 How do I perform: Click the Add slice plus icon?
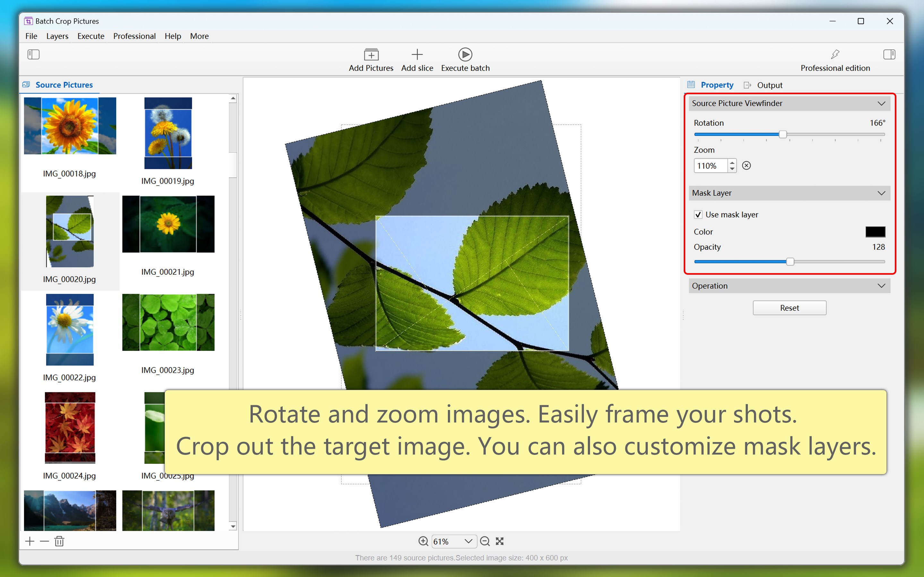[x=417, y=55]
